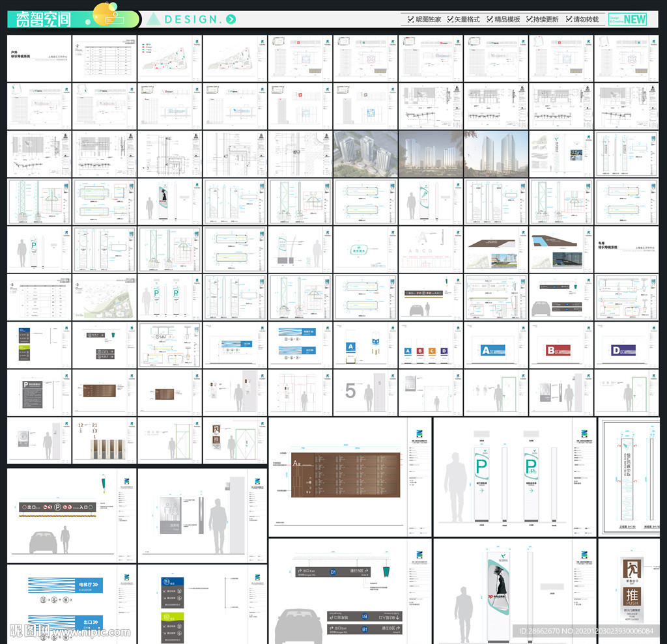Open the large brown directory board preview
667x644 pixels.
pos(350,477)
